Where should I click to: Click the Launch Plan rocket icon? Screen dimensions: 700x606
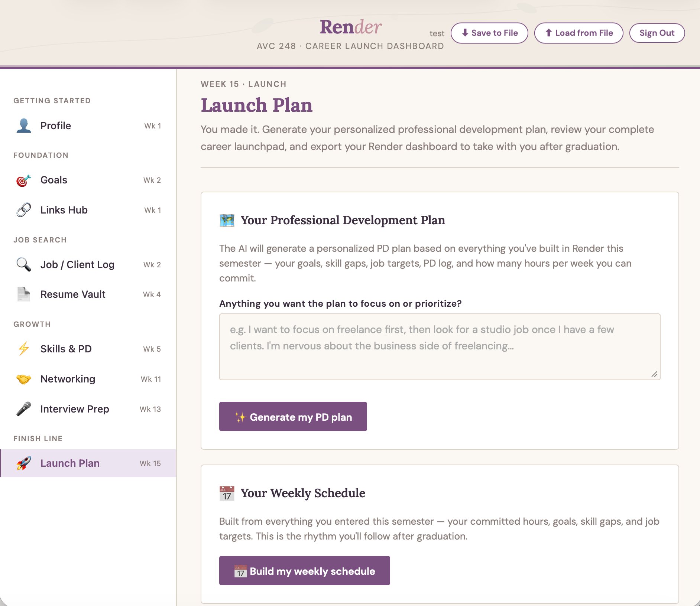[24, 463]
